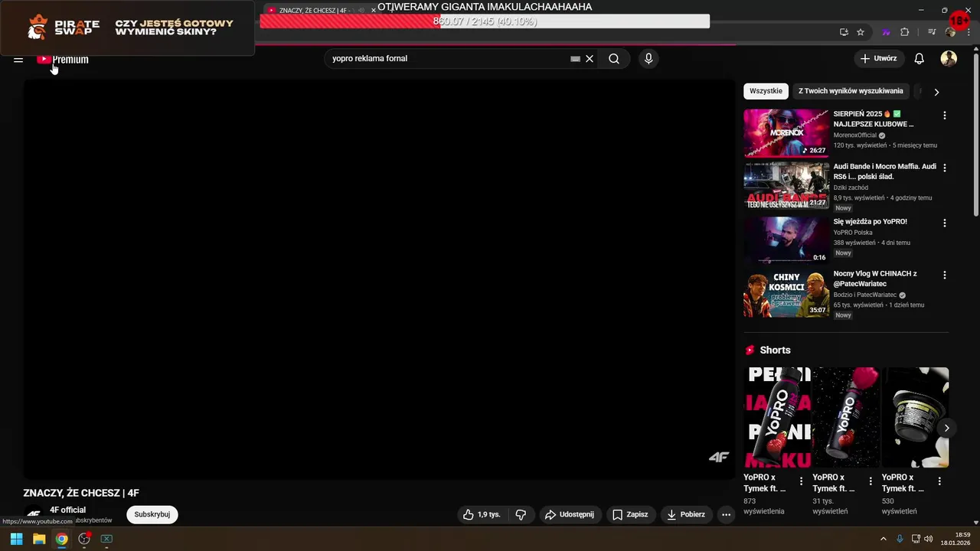The height and width of the screenshot is (551, 980).
Task: Open the YouTube hamburger guide menu
Action: click(18, 59)
